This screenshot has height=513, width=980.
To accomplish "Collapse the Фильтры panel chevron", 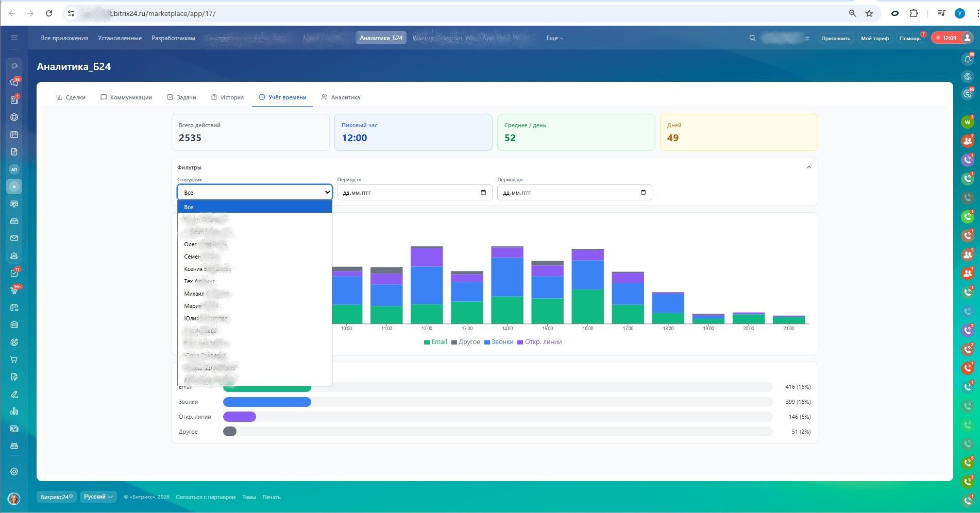I will click(809, 167).
